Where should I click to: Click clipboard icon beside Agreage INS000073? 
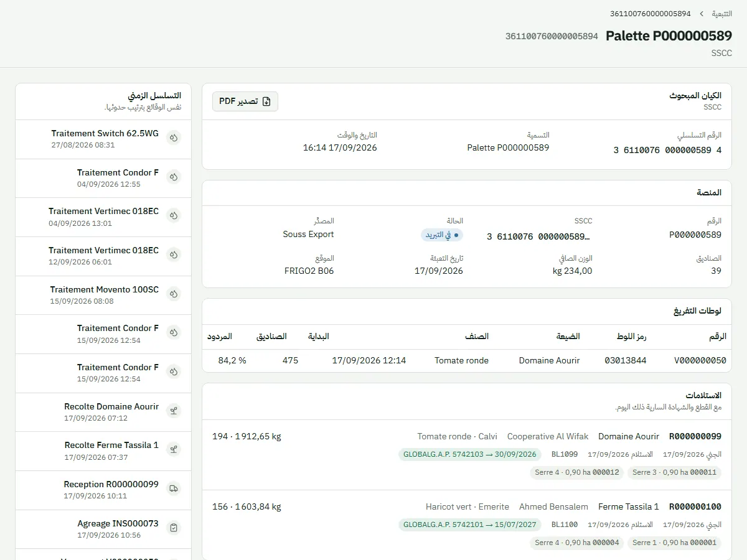[x=174, y=528]
